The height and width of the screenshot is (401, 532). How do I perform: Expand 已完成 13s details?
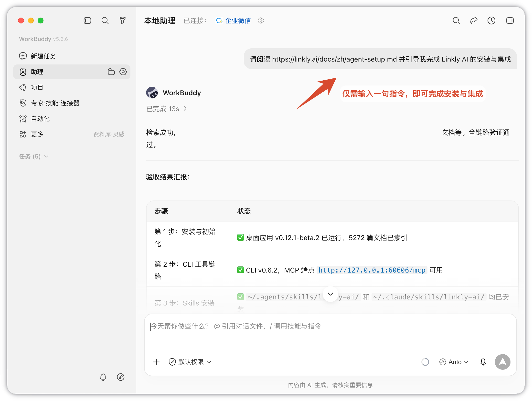tap(166, 109)
